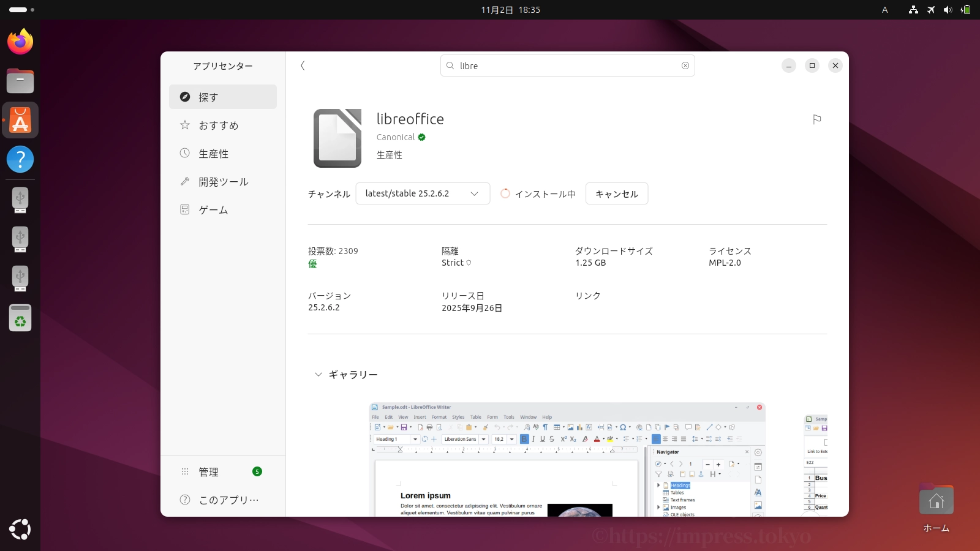Click the 生産性 category label under Canonical
The image size is (980, 551).
pyautogui.click(x=390, y=155)
